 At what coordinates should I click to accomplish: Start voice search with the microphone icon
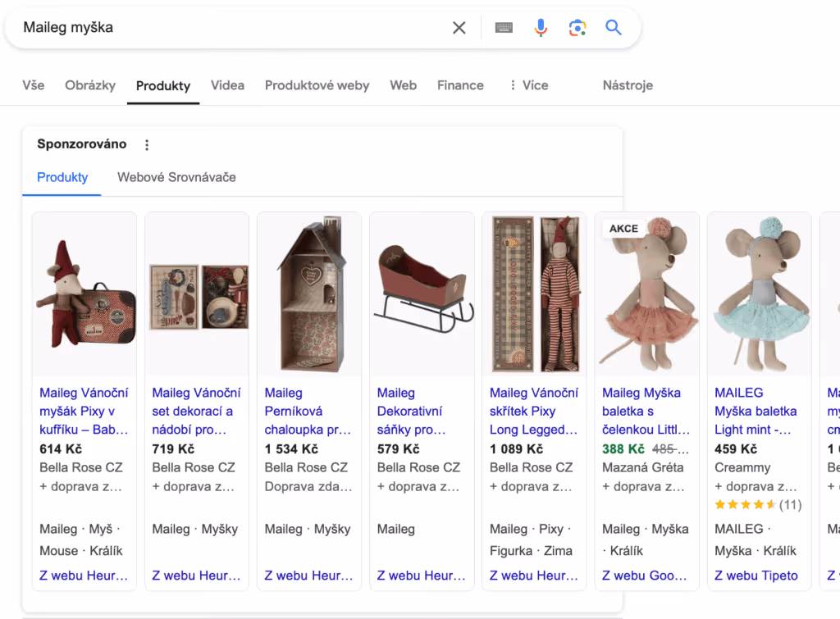click(541, 28)
